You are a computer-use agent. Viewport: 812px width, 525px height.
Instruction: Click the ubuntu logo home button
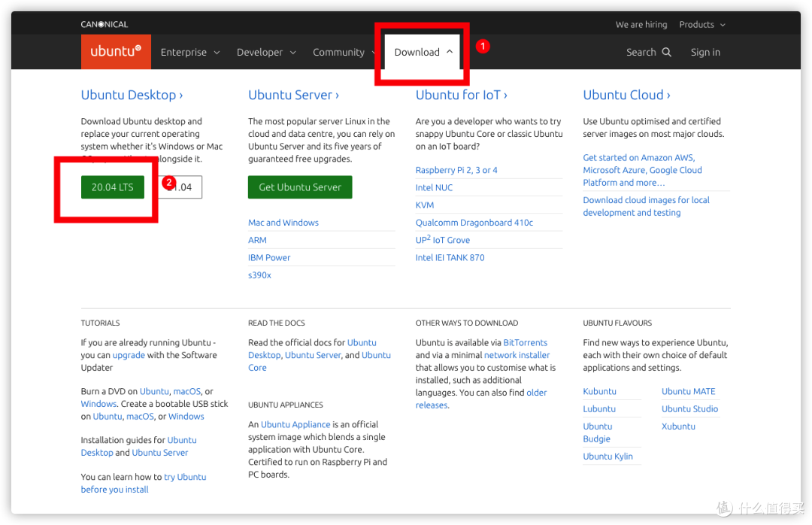[116, 52]
